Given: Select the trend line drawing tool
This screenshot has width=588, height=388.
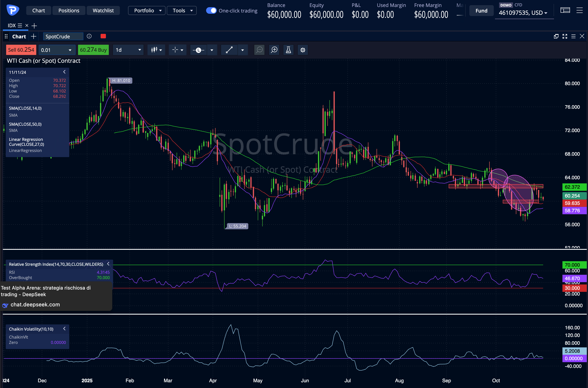Looking at the screenshot, I should [229, 50].
